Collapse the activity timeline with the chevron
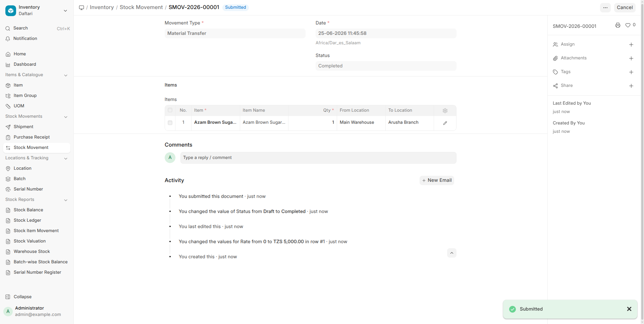644x324 pixels. coord(451,253)
